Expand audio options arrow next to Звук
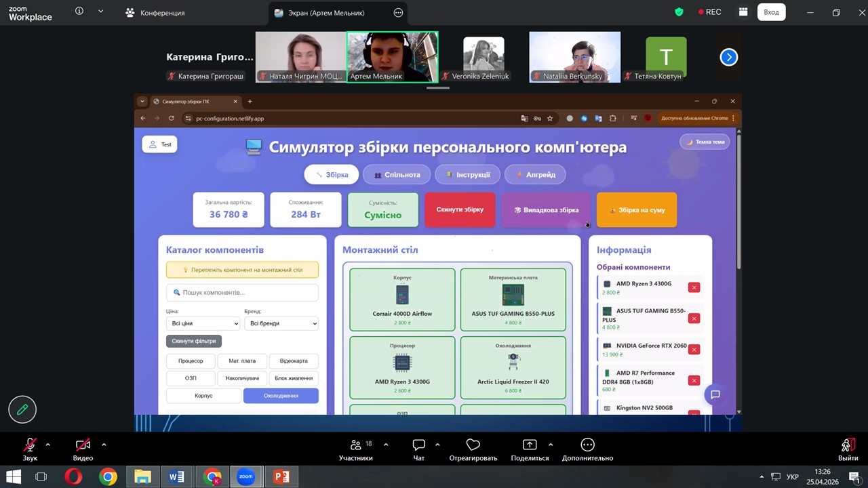The width and height of the screenshot is (868, 488). click(x=47, y=445)
